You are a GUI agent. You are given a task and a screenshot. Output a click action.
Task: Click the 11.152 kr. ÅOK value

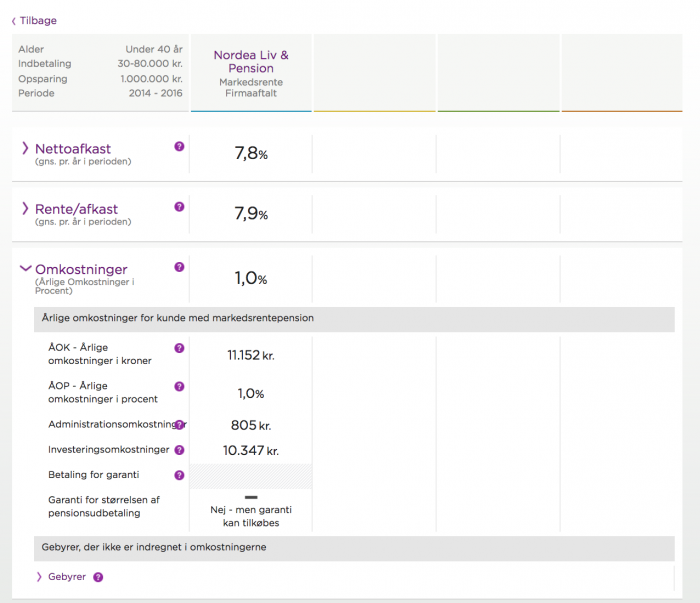pyautogui.click(x=251, y=355)
